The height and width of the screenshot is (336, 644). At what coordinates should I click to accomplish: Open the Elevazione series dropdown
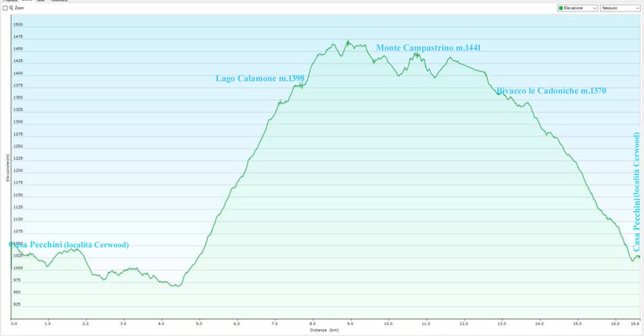[578, 8]
